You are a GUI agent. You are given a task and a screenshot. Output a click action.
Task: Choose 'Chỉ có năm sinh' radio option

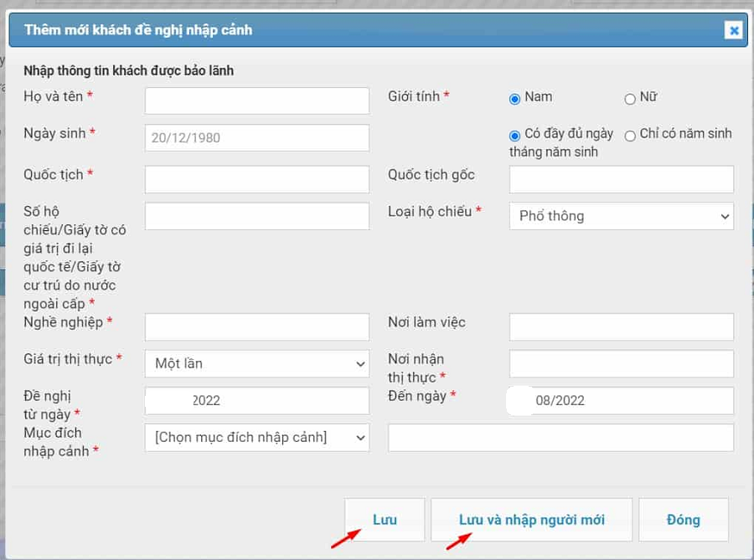pyautogui.click(x=630, y=136)
